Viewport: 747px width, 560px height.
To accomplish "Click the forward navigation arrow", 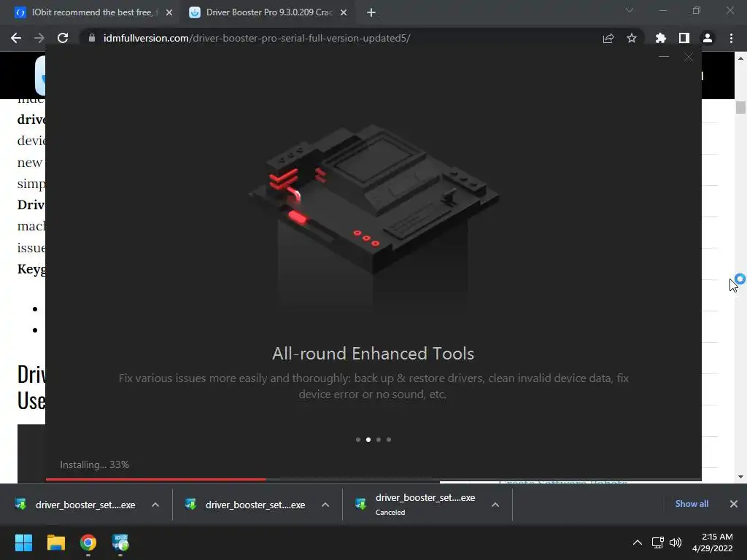I will coord(39,38).
